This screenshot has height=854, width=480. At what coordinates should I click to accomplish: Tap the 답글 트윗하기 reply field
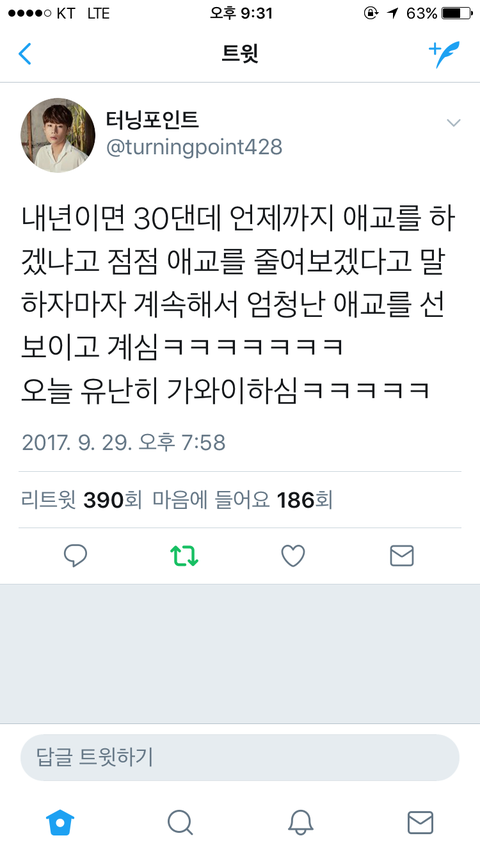point(240,758)
